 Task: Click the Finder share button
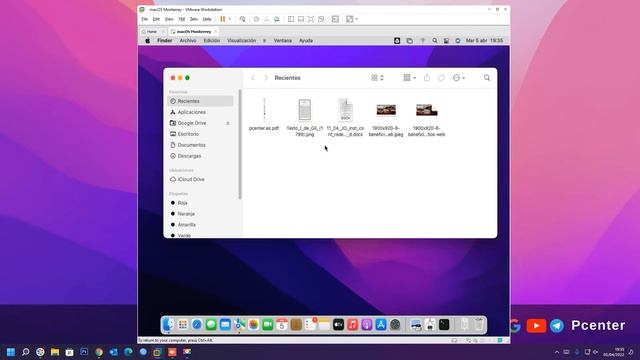pos(427,78)
